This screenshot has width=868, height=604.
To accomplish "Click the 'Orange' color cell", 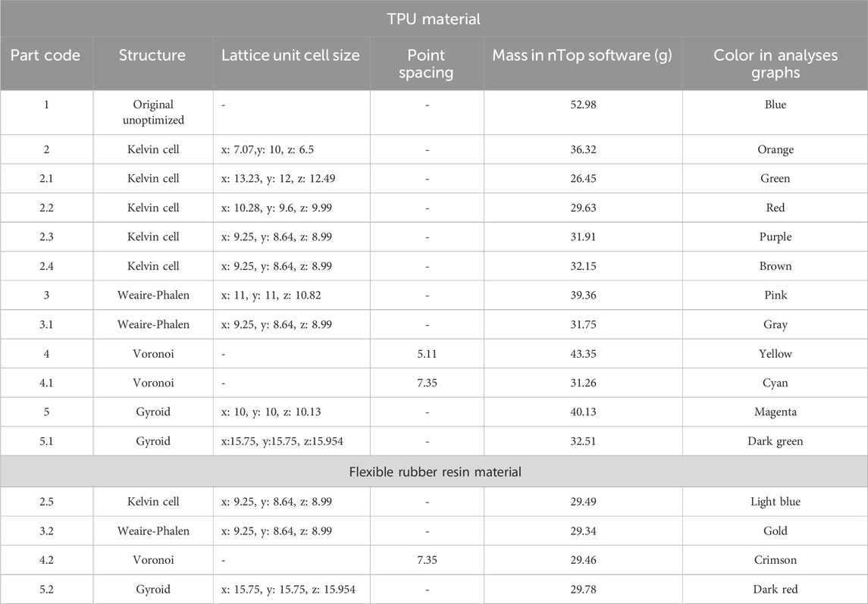I will click(x=775, y=150).
